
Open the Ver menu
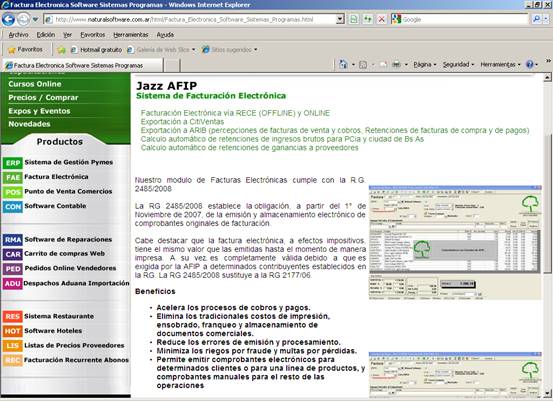pyautogui.click(x=67, y=35)
